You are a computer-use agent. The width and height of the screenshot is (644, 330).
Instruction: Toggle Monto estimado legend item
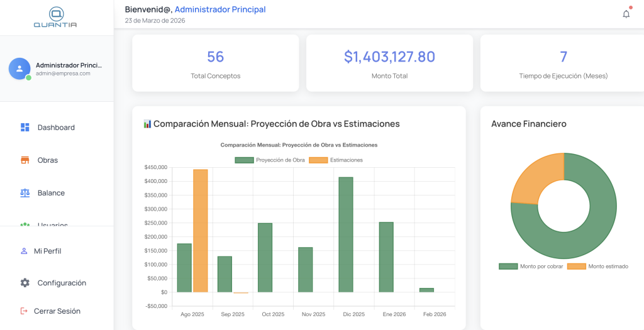point(597,267)
